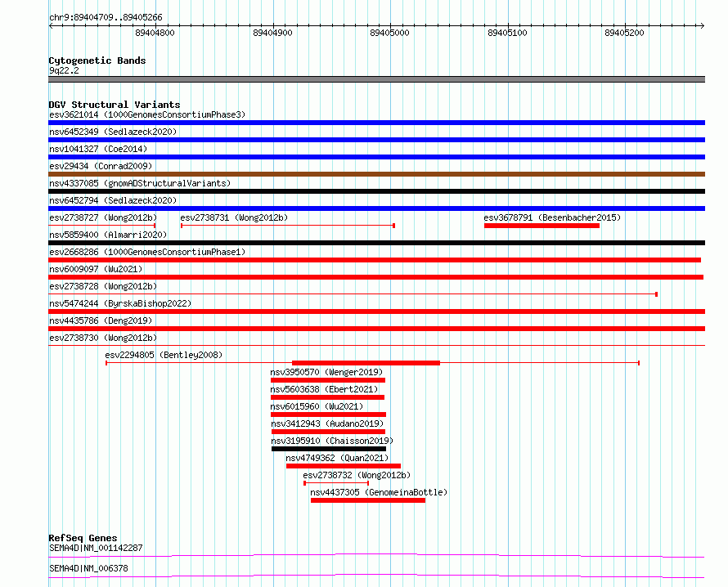Open variant nsv6452349 (Sedlazeck2020)
Screen dimensions: 728x587
pyautogui.click(x=113, y=132)
